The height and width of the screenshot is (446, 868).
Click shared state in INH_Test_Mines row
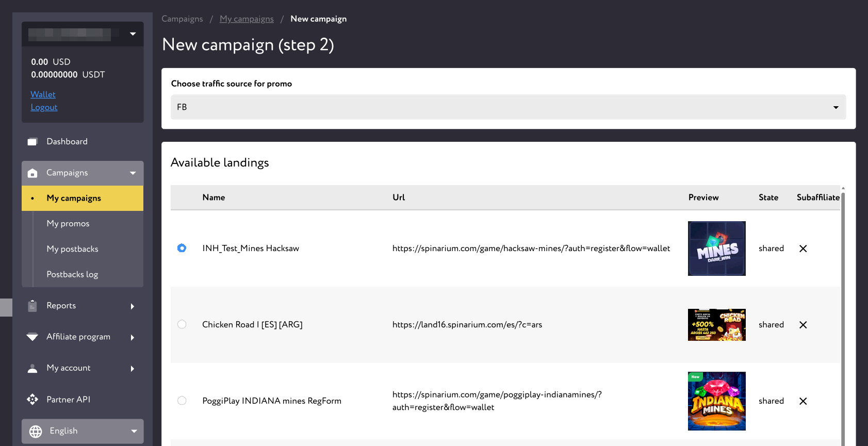(771, 249)
